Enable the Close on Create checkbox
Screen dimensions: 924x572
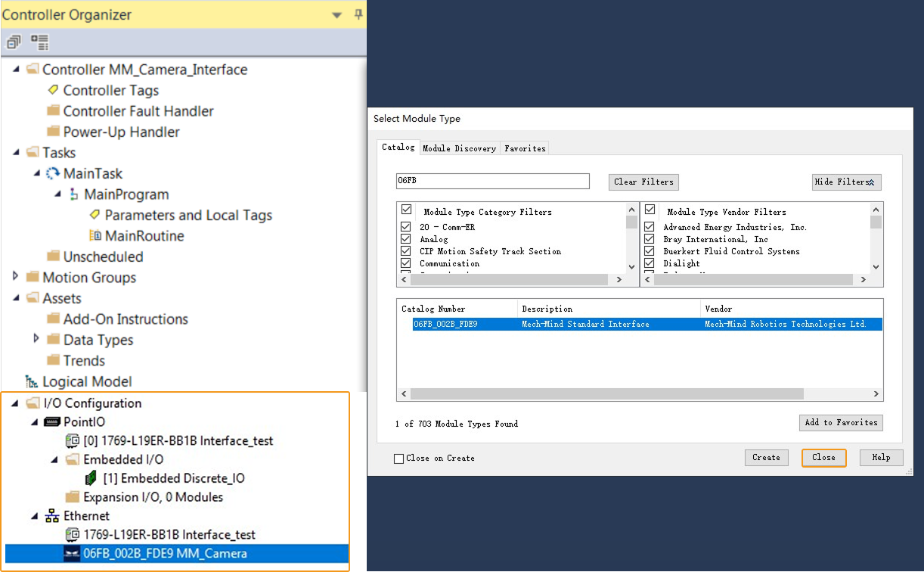(399, 459)
